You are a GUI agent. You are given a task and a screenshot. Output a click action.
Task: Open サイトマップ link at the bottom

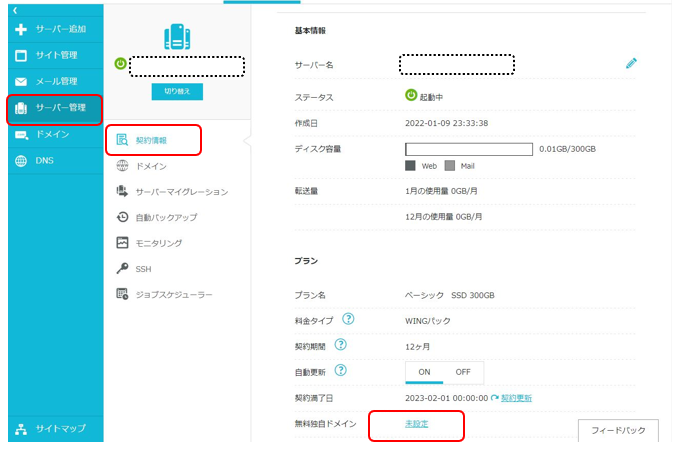pos(61,428)
